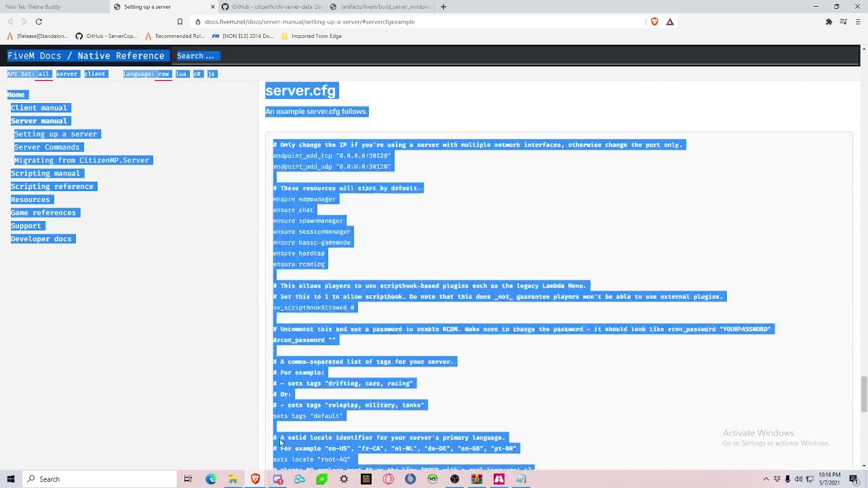Set API Set filter to server

click(x=66, y=74)
